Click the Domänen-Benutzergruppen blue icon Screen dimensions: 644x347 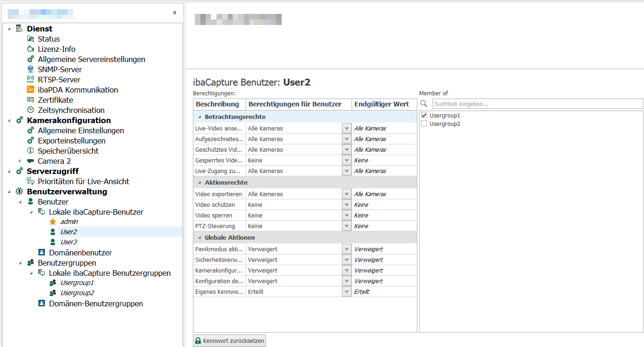(x=42, y=304)
